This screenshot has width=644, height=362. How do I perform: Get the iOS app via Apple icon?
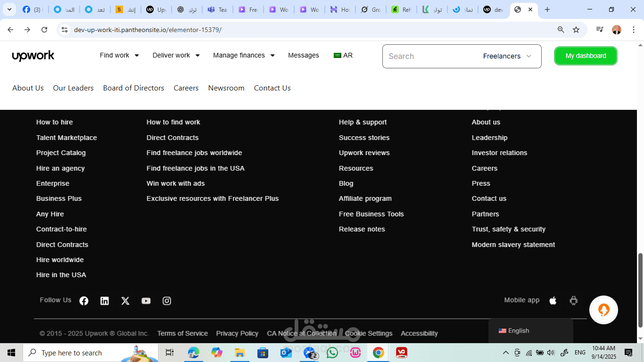(553, 300)
